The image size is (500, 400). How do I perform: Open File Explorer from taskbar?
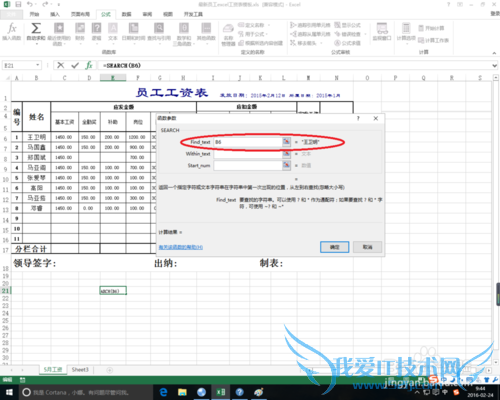click(x=182, y=392)
